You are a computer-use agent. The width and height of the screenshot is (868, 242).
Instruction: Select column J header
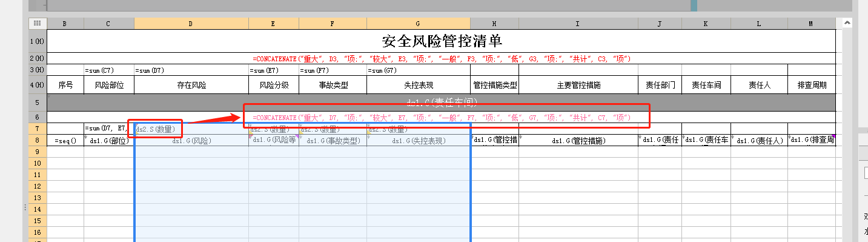[660, 23]
